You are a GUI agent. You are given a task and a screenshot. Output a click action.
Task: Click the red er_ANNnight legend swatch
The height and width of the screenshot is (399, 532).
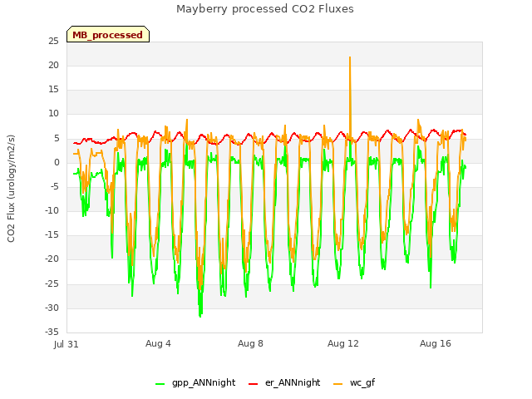tap(253, 384)
